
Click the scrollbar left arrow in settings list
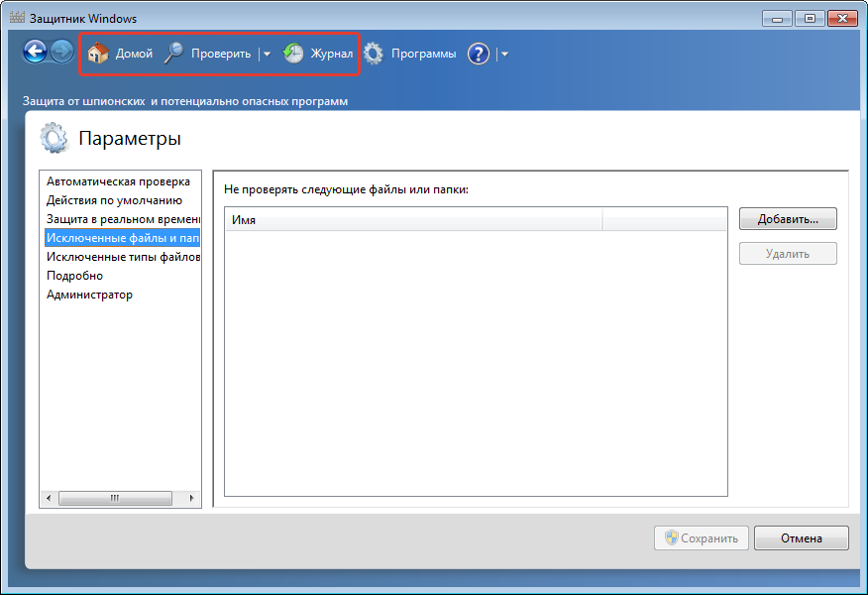(49, 498)
